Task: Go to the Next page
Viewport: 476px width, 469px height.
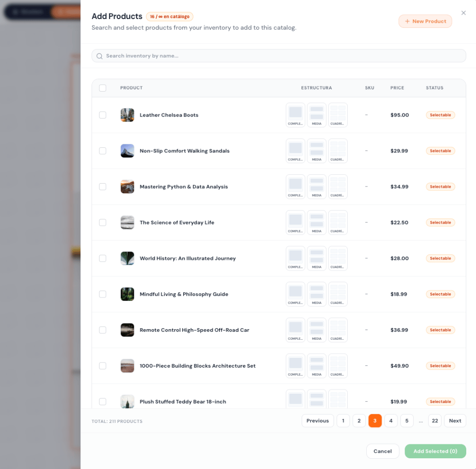Action: (x=455, y=421)
